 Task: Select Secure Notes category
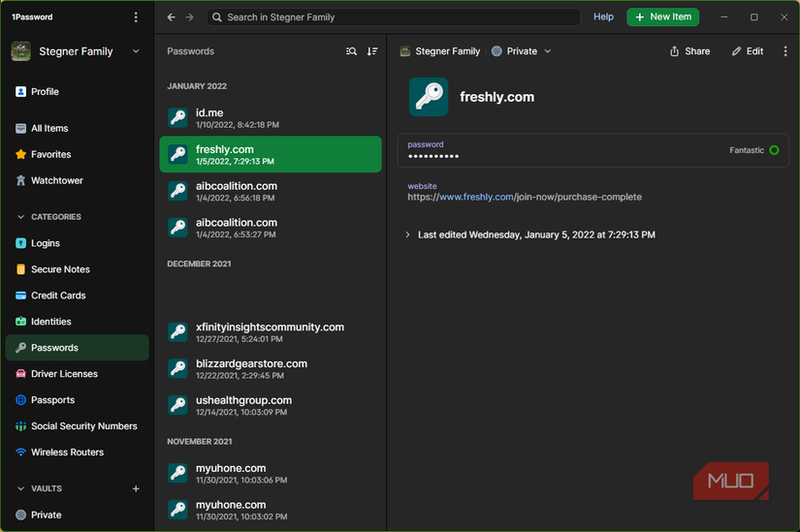click(60, 269)
